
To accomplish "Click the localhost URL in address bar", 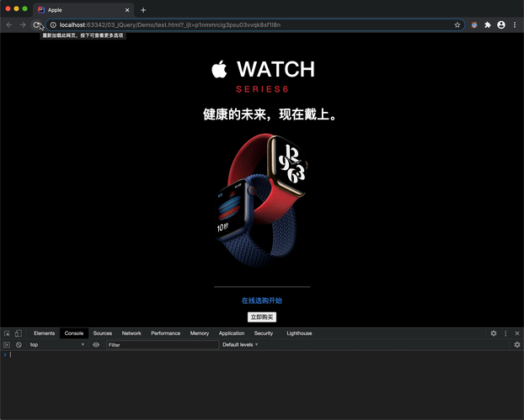I will 170,25.
